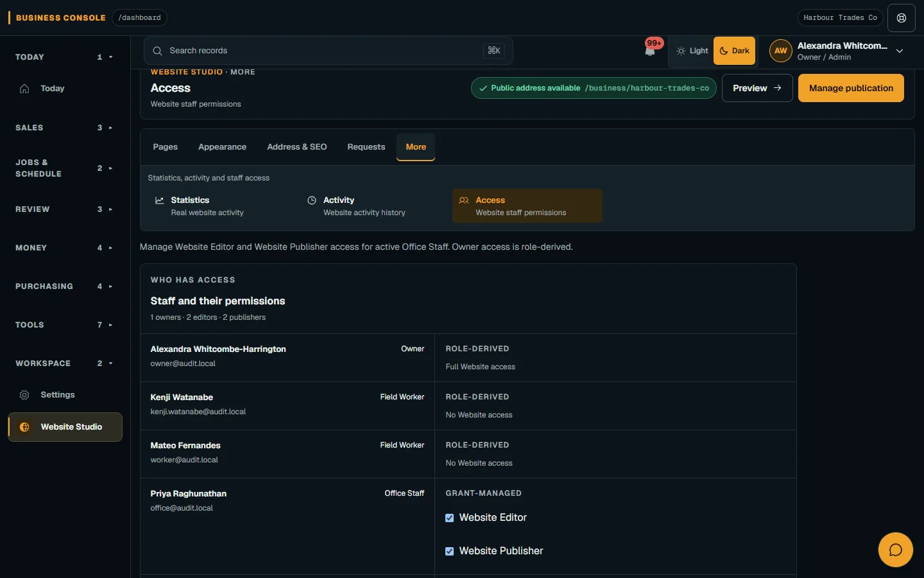Switch to Dark theme
The image size is (924, 578).
click(x=735, y=51)
